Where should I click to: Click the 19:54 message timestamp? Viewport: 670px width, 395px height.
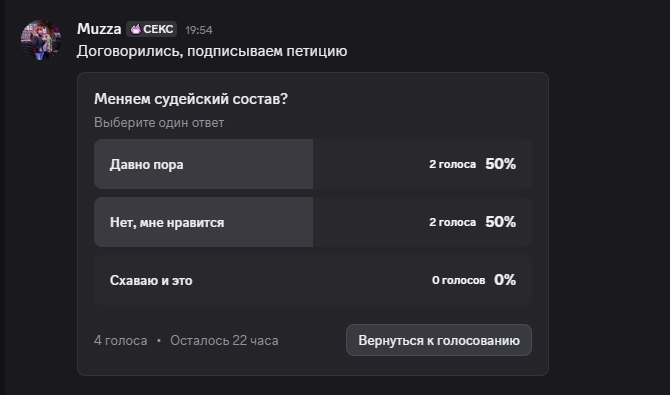[199, 30]
